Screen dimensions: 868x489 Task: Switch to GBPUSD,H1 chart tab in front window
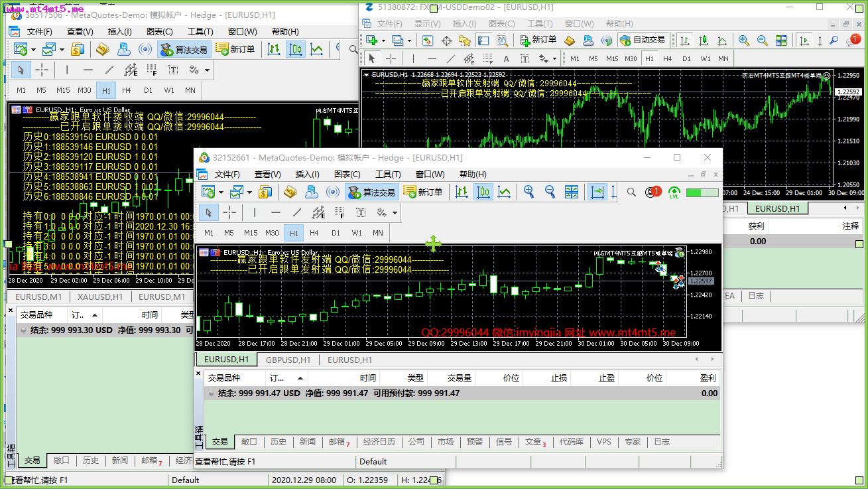point(288,360)
